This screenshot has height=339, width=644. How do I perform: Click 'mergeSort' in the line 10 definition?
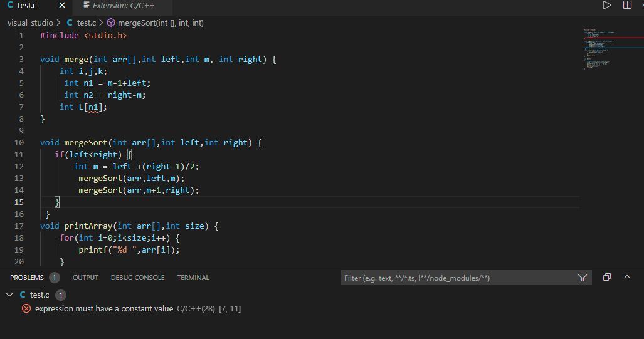click(86, 143)
